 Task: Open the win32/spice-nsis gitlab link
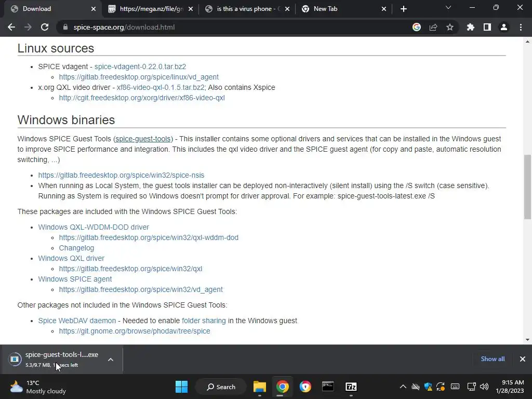point(121,175)
